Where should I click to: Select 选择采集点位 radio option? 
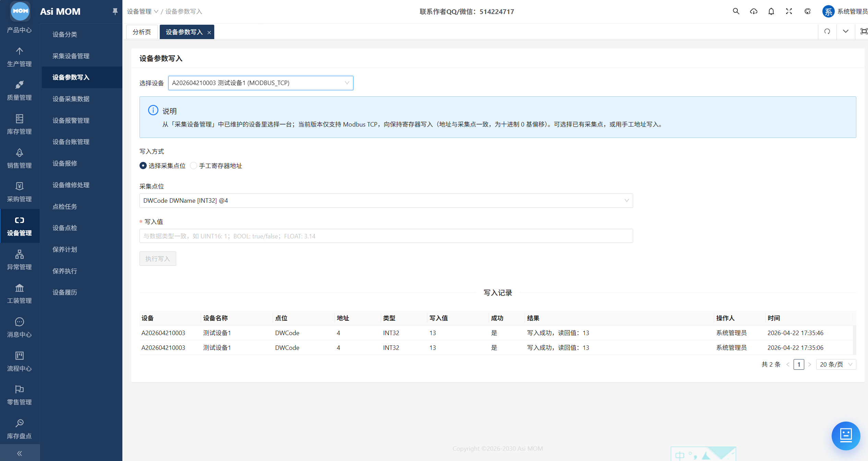pos(162,166)
